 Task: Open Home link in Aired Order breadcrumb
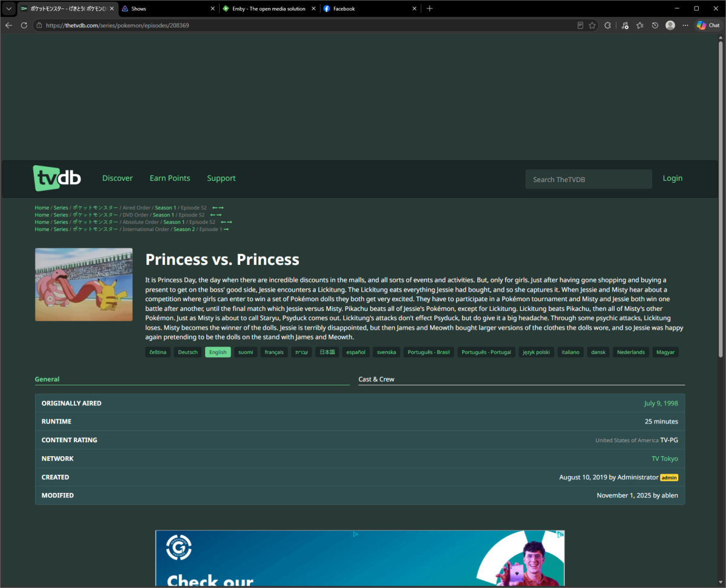(42, 207)
